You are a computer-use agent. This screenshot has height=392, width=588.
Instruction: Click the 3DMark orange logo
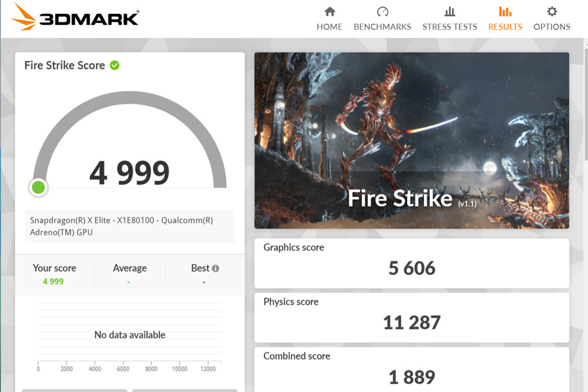pyautogui.click(x=24, y=17)
